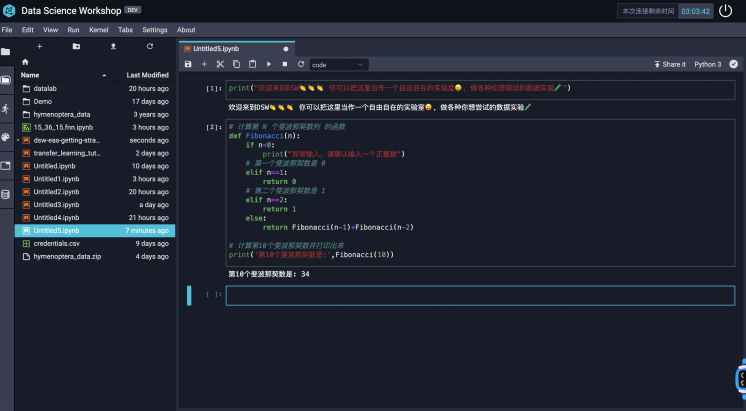Open the Run menu
Viewport: 746px width, 411px height.
click(x=73, y=29)
